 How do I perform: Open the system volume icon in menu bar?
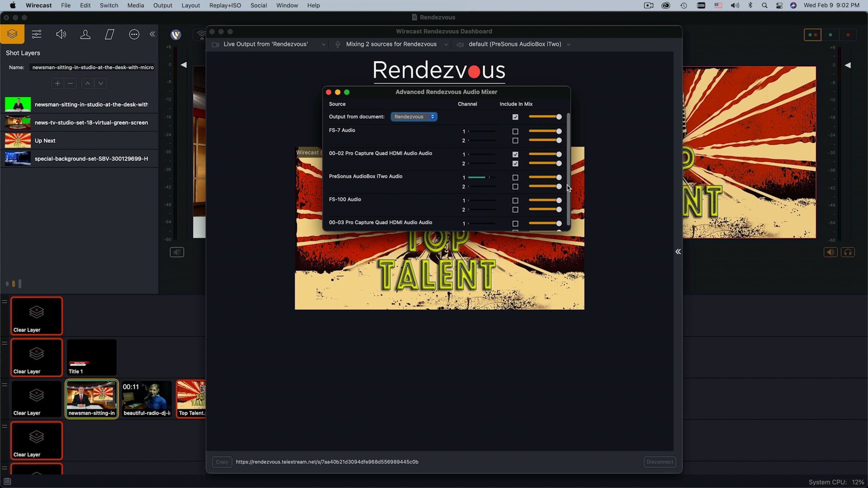click(735, 5)
